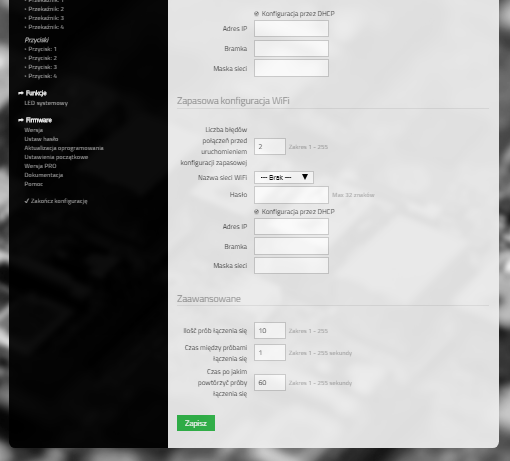Open Ustaw hasło page
510x461 pixels.
point(41,139)
